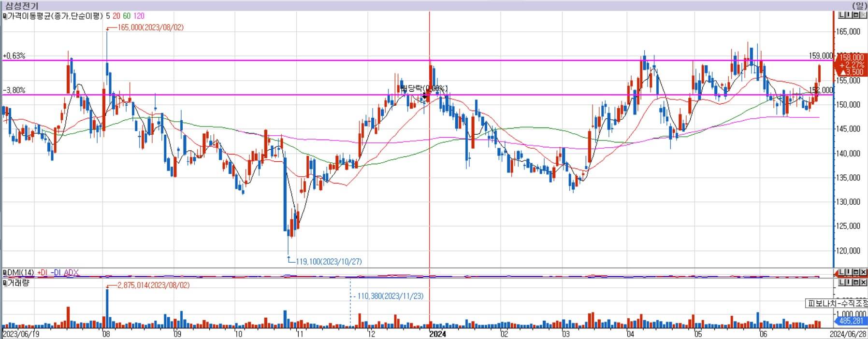Click the 배당락 dividend marker on chart
The width and height of the screenshot is (868, 339).
click(x=424, y=88)
